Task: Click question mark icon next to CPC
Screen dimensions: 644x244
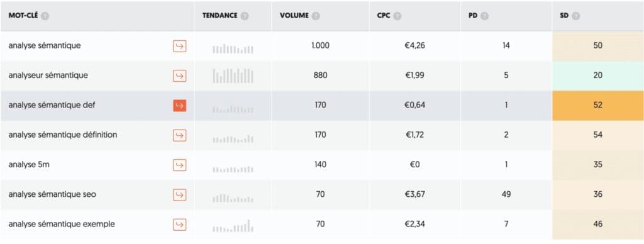Action: [397, 16]
